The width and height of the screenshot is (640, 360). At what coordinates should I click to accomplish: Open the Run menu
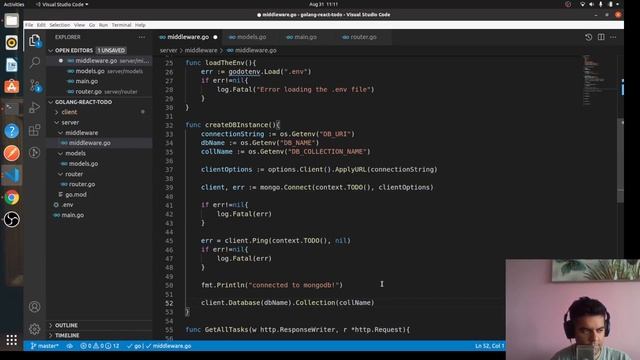pos(103,25)
